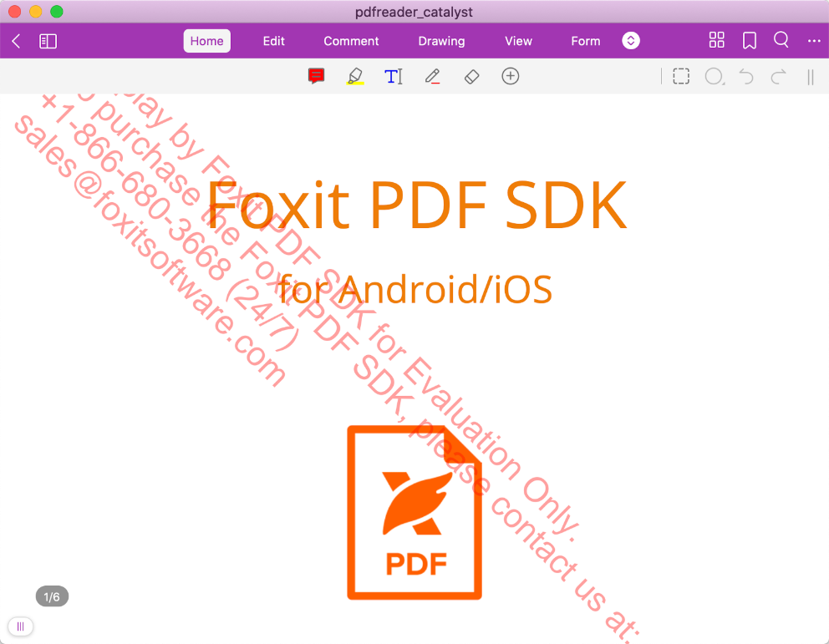Select the highlighter tool
This screenshot has width=829, height=644.
[355, 76]
